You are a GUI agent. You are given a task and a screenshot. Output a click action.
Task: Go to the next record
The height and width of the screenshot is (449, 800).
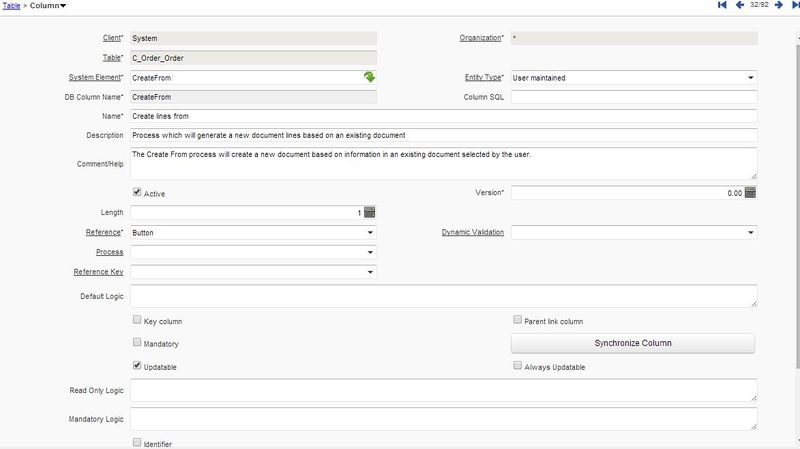(780, 6)
